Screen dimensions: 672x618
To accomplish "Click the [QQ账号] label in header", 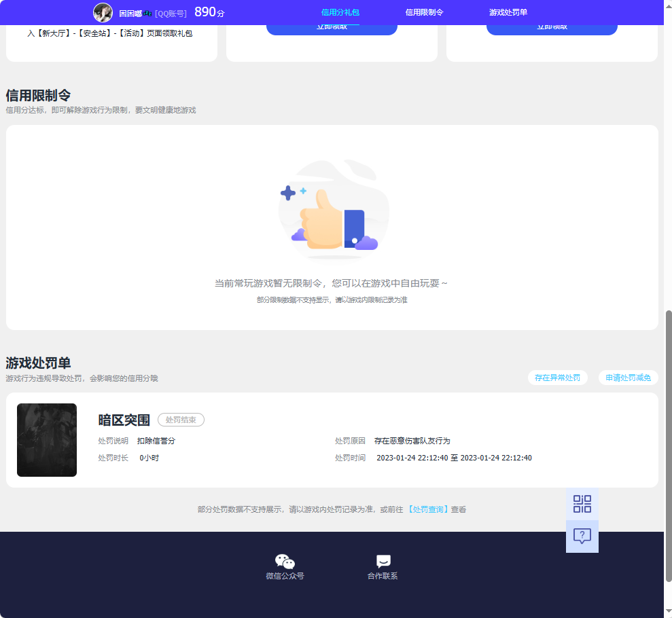I will click(171, 14).
